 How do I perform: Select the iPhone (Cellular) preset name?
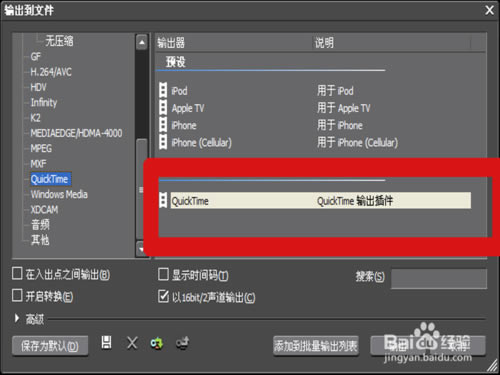coord(201,143)
